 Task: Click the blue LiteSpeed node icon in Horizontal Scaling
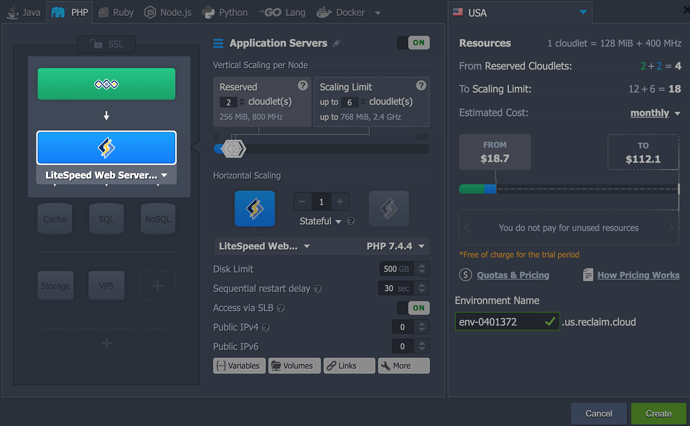click(255, 209)
